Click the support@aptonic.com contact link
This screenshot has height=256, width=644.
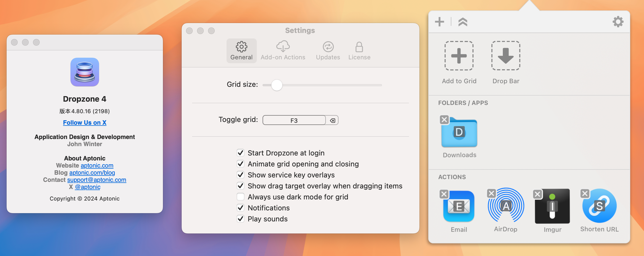(97, 180)
